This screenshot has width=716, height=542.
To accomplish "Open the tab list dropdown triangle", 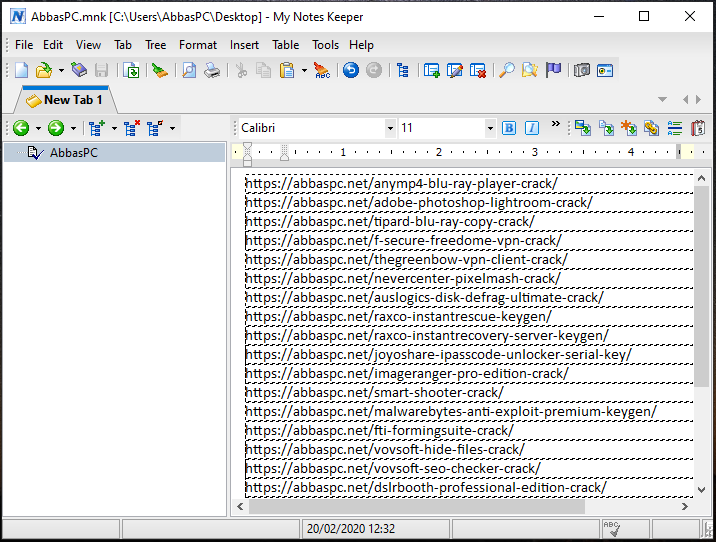I will (662, 99).
